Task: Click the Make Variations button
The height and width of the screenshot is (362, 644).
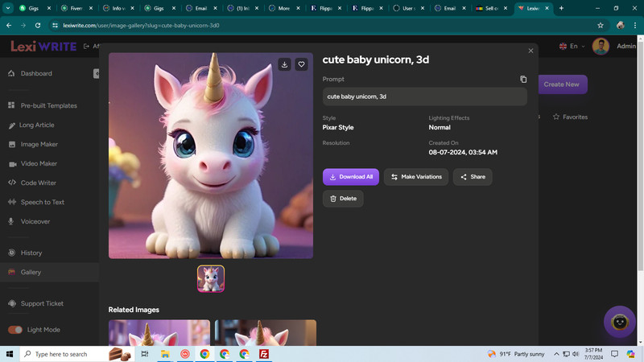Action: point(416,177)
